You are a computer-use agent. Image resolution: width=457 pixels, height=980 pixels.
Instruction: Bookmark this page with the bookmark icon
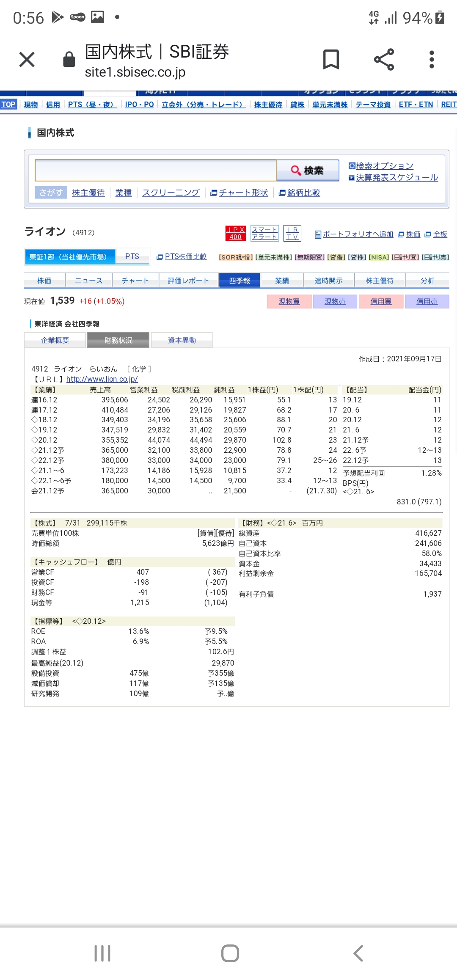pos(331,59)
